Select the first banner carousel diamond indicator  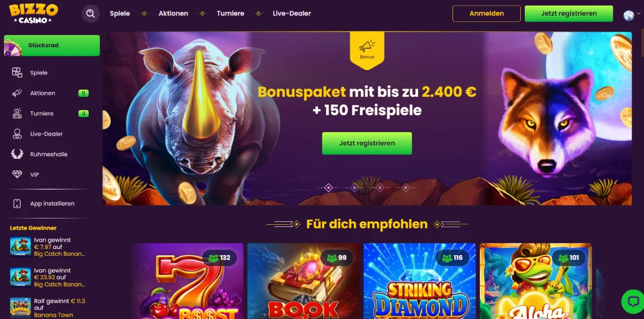pos(329,187)
